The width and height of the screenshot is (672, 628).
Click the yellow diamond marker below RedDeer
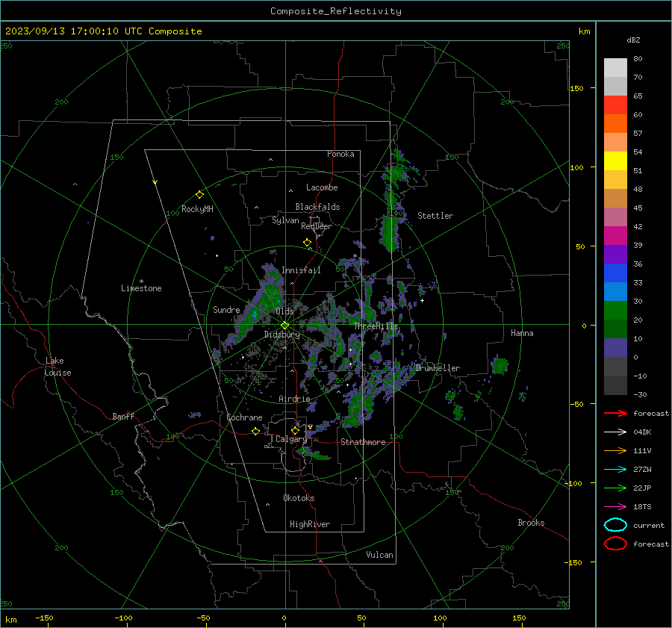point(308,243)
